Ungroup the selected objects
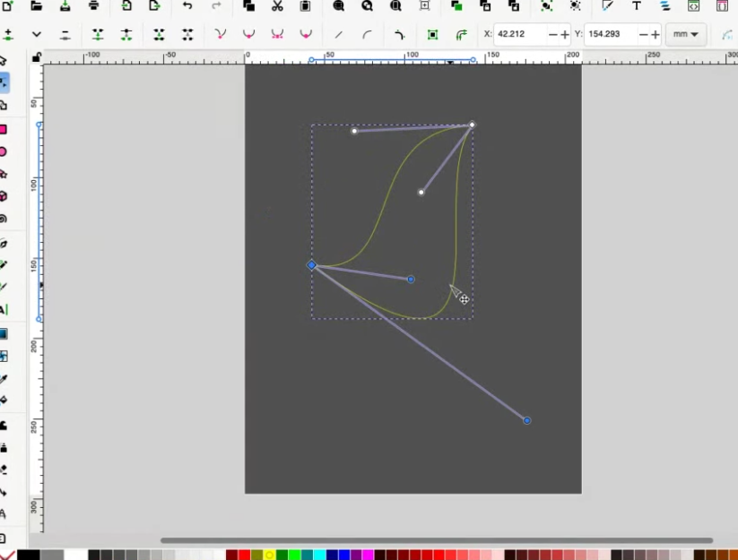 coord(575,5)
